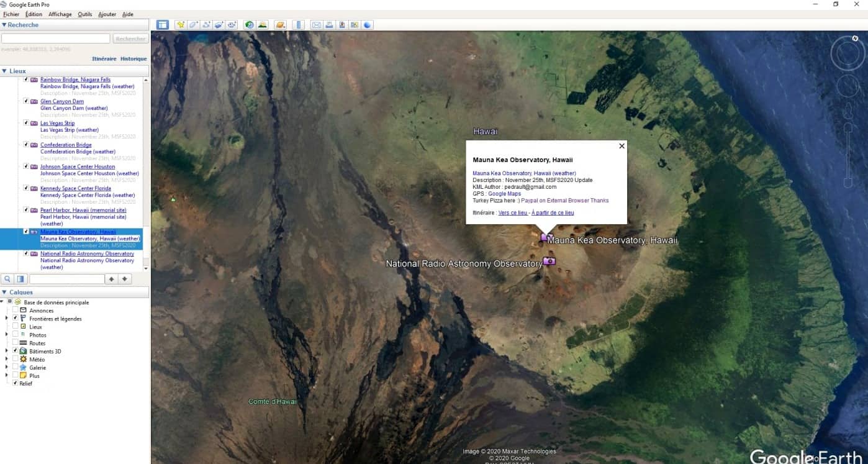Viewport: 868px width, 464px height.
Task: Click the print toolbar icon
Action: (x=329, y=25)
